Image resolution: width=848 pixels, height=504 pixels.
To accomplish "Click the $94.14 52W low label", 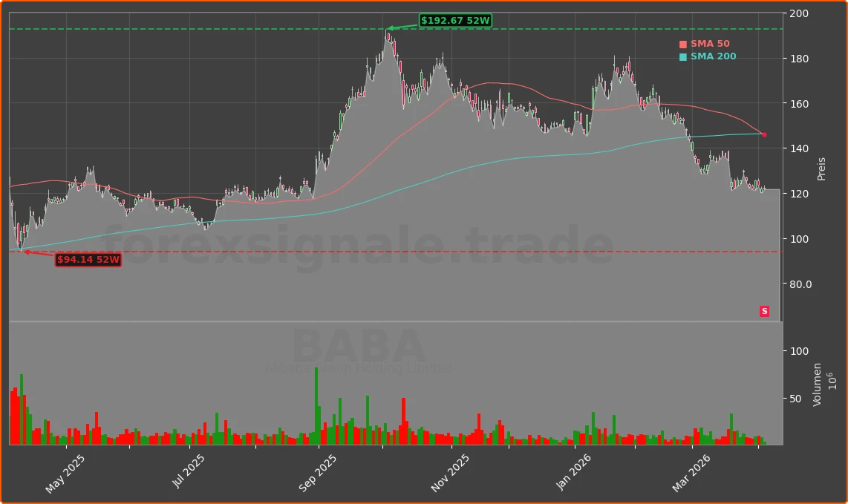I will 88,260.
